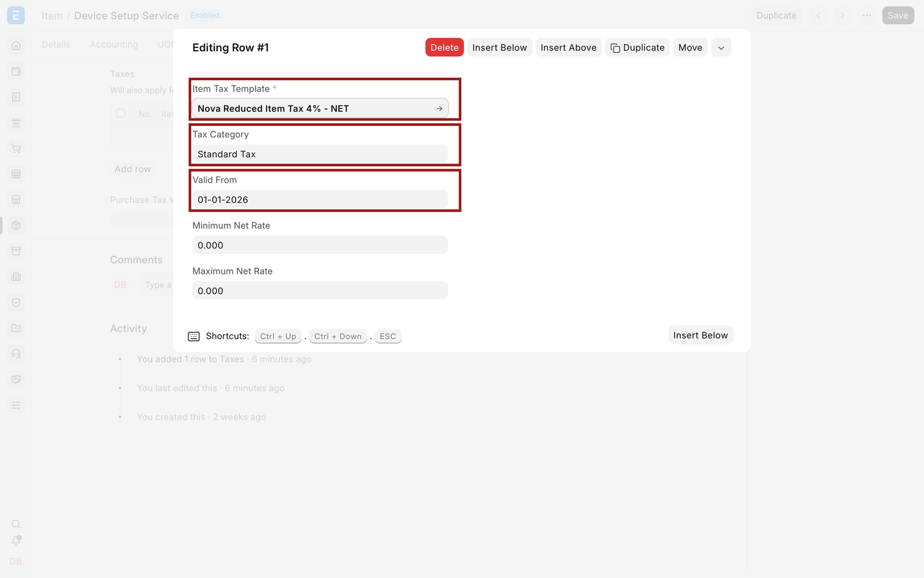This screenshot has width=924, height=578.
Task: Click 'You created this' activity entry
Action: (x=171, y=417)
